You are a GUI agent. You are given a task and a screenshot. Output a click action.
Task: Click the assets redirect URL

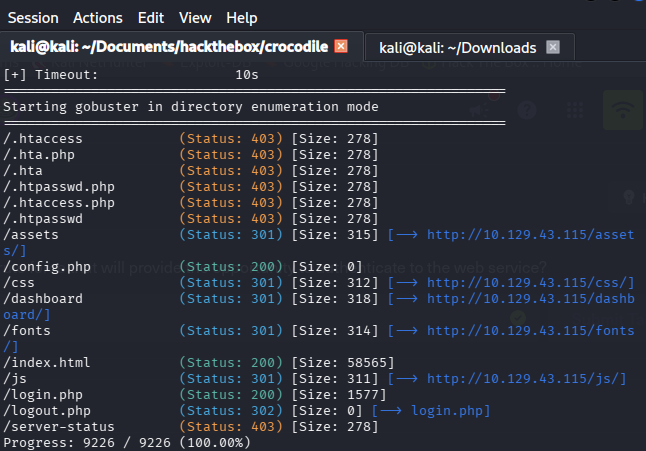click(530, 235)
